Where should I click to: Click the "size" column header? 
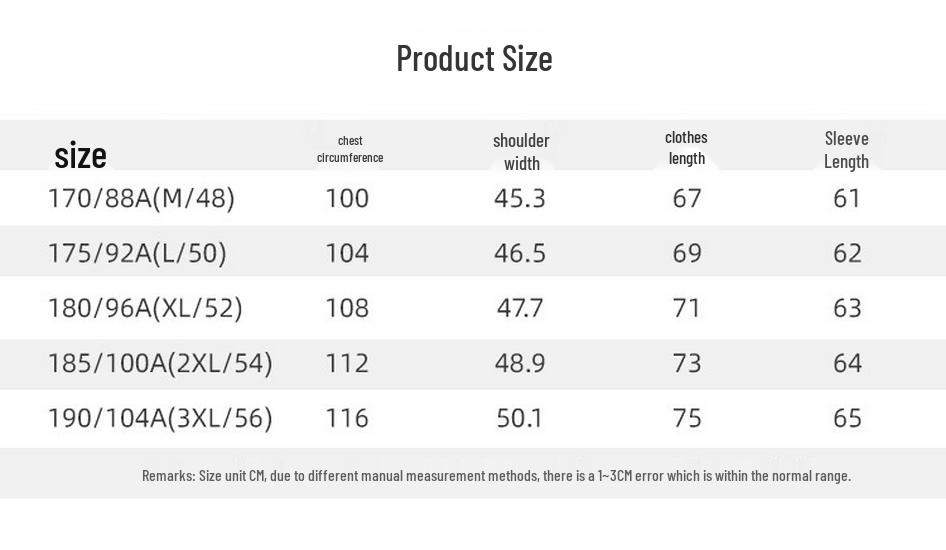click(x=80, y=155)
